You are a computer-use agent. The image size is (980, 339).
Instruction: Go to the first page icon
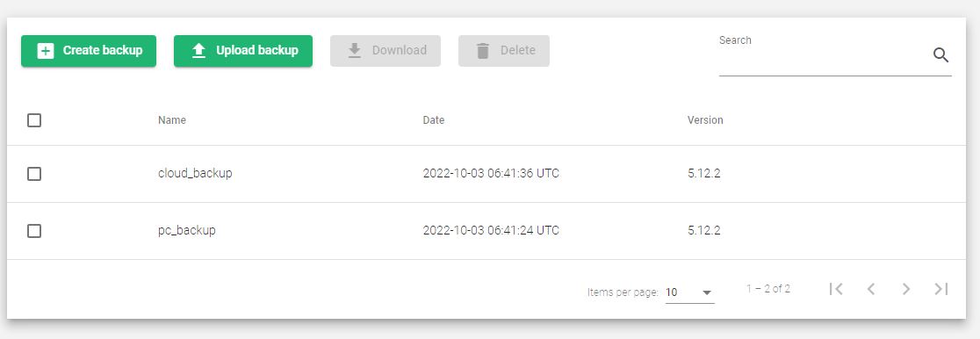(836, 289)
